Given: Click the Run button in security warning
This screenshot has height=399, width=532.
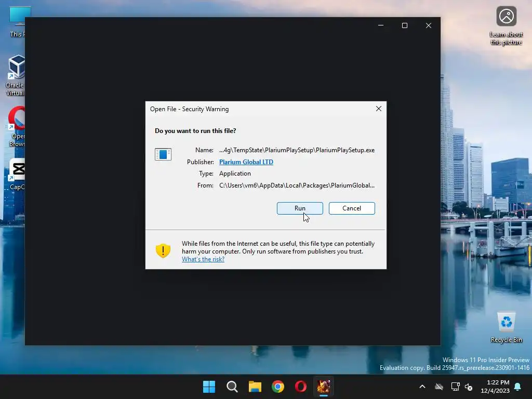Looking at the screenshot, I should (300, 208).
